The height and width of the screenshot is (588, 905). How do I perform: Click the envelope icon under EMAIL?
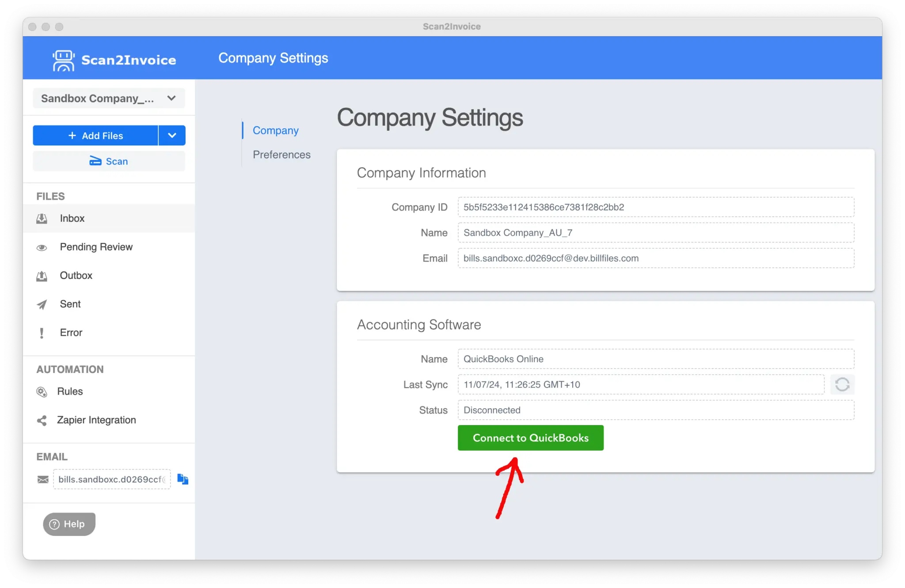(x=43, y=480)
